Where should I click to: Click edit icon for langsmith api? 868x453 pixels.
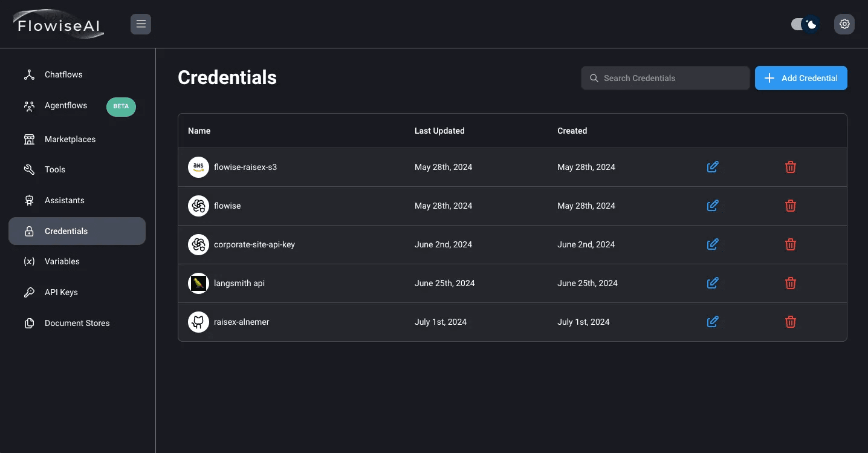coord(713,283)
